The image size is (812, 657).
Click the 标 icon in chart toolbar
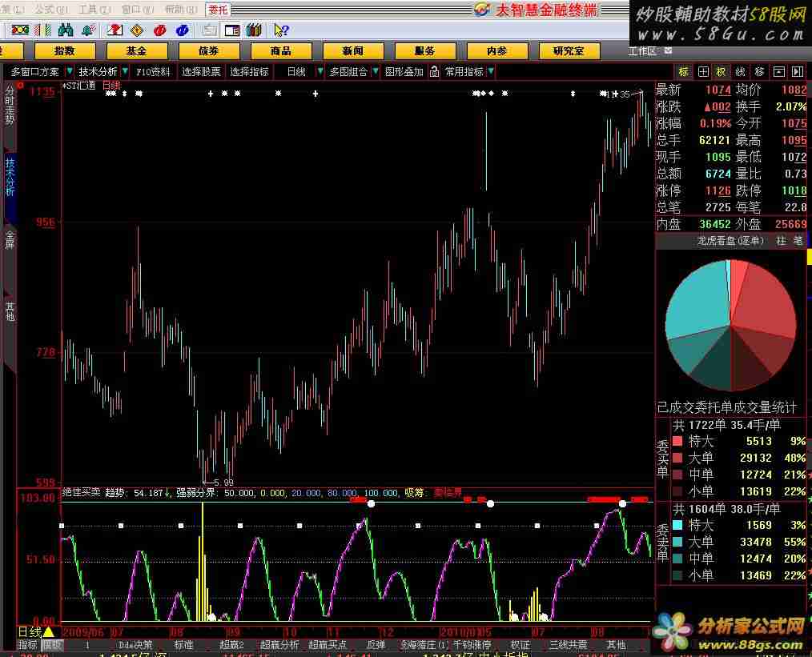[x=684, y=71]
